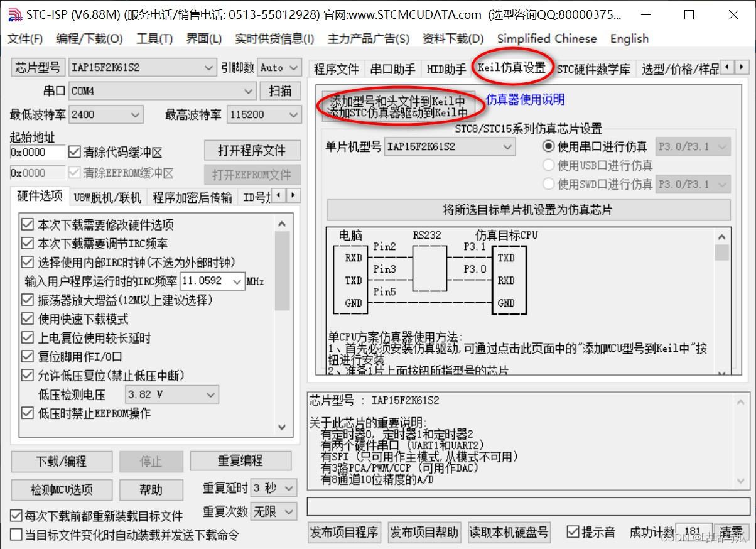Select the 程序文件 tab
Image resolution: width=756 pixels, height=549 pixels.
point(337,69)
